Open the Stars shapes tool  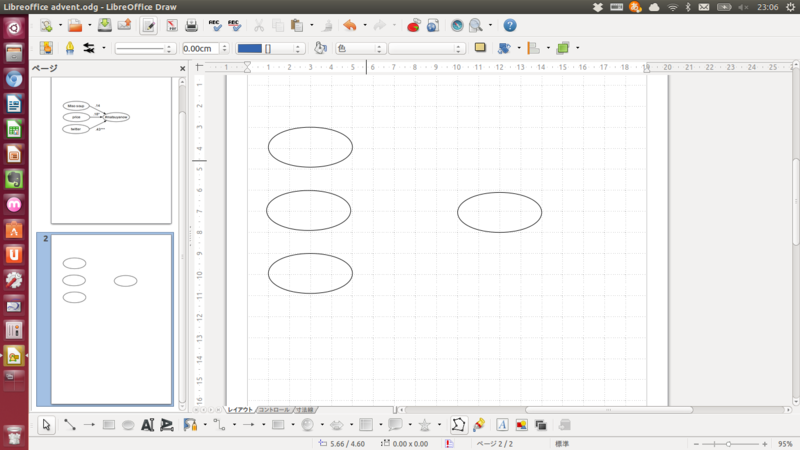[x=424, y=424]
